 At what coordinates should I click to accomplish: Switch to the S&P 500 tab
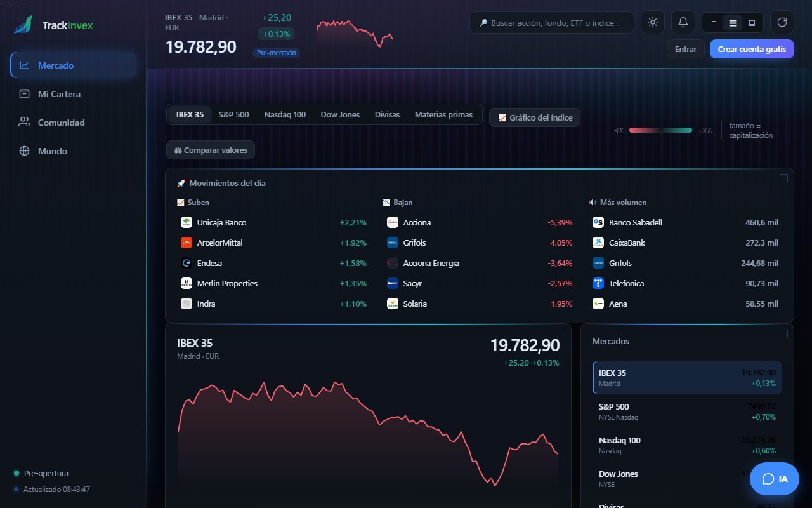click(x=233, y=115)
